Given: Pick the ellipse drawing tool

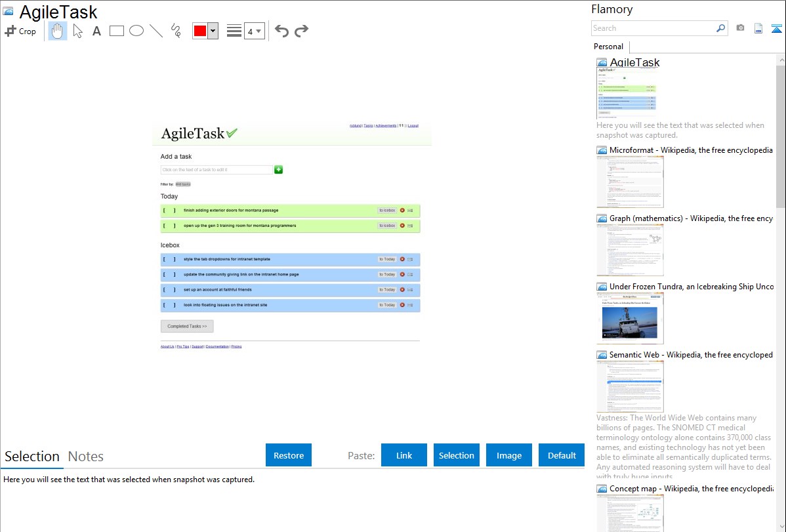Looking at the screenshot, I should tap(136, 31).
